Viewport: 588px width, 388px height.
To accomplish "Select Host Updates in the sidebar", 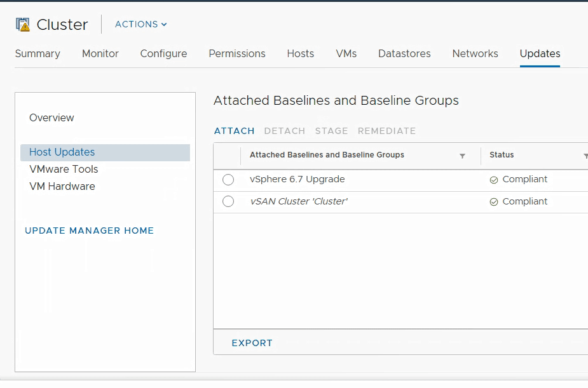I will click(105, 152).
